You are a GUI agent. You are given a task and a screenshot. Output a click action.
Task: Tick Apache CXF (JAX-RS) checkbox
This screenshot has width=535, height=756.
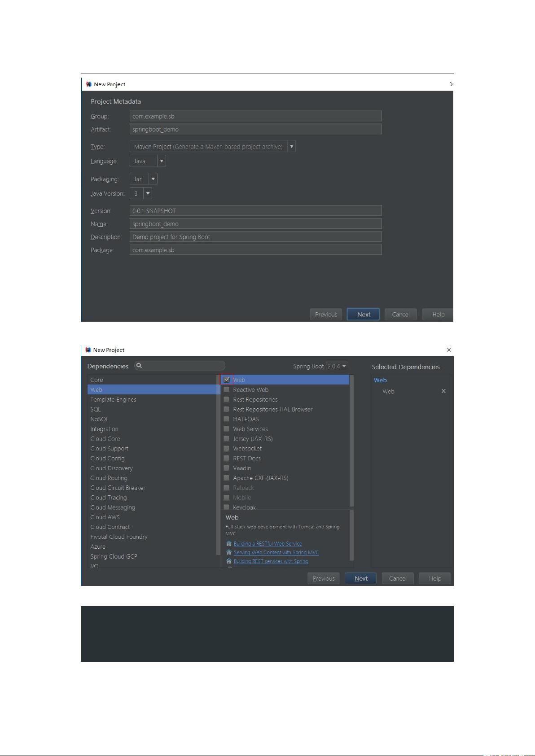pyautogui.click(x=227, y=478)
